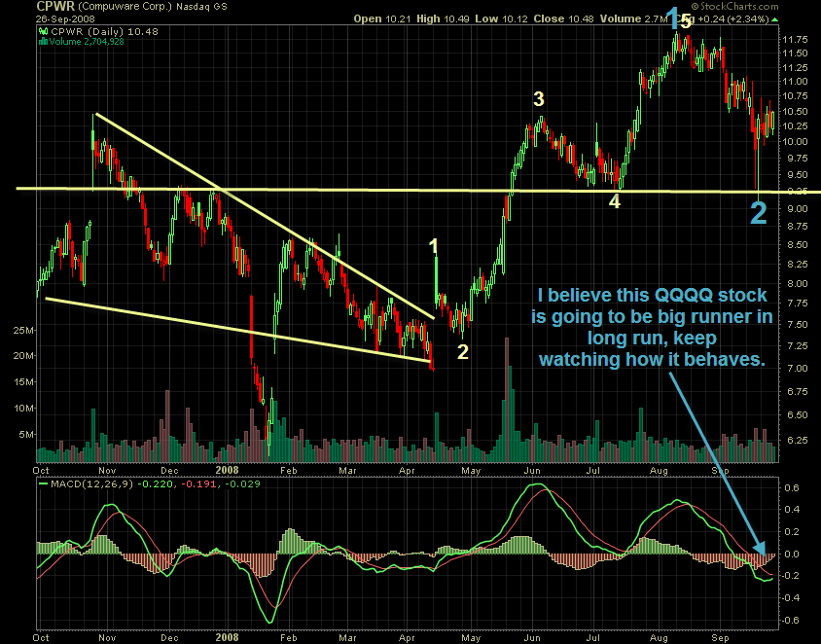Click the Low 10.12 value
This screenshot has height=644, width=821.
pyautogui.click(x=502, y=18)
